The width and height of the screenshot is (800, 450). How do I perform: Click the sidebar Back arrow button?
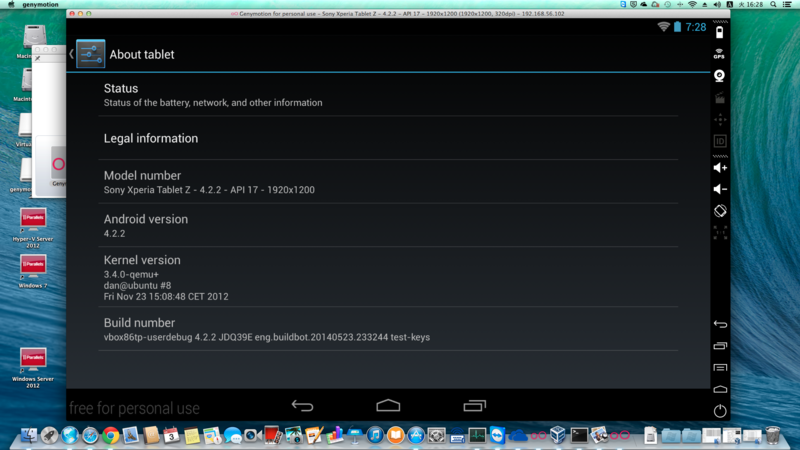tap(720, 324)
